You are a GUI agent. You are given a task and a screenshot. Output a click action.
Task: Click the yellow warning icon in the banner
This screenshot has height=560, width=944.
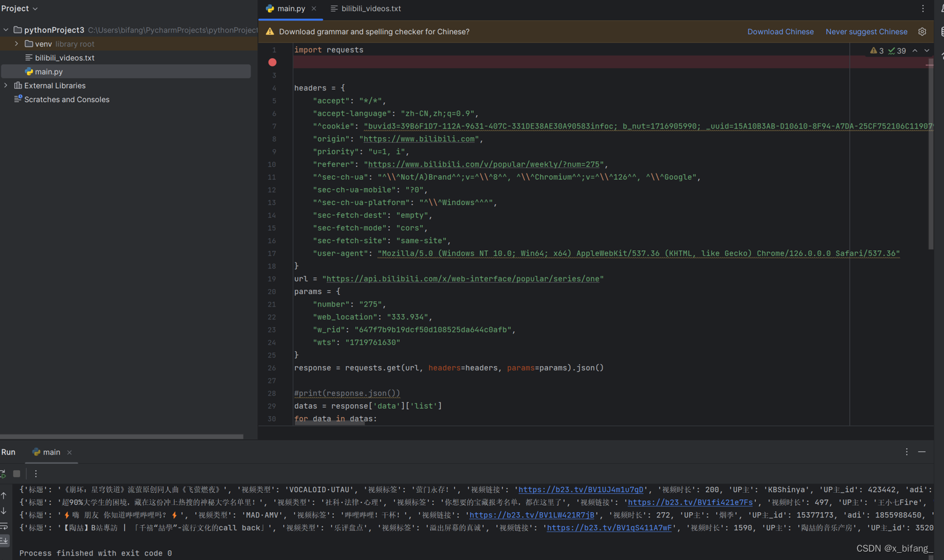pyautogui.click(x=270, y=32)
